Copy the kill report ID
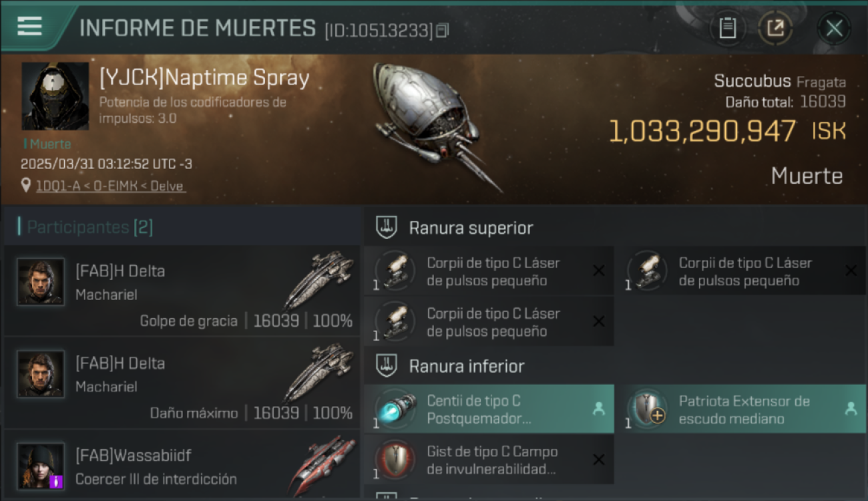The image size is (868, 501). pyautogui.click(x=442, y=30)
